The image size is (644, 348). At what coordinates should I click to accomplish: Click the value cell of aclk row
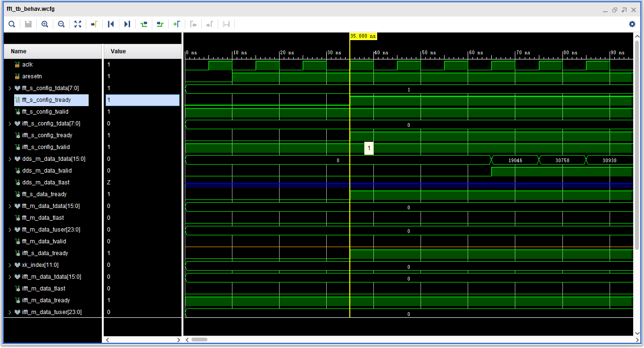pyautogui.click(x=142, y=65)
